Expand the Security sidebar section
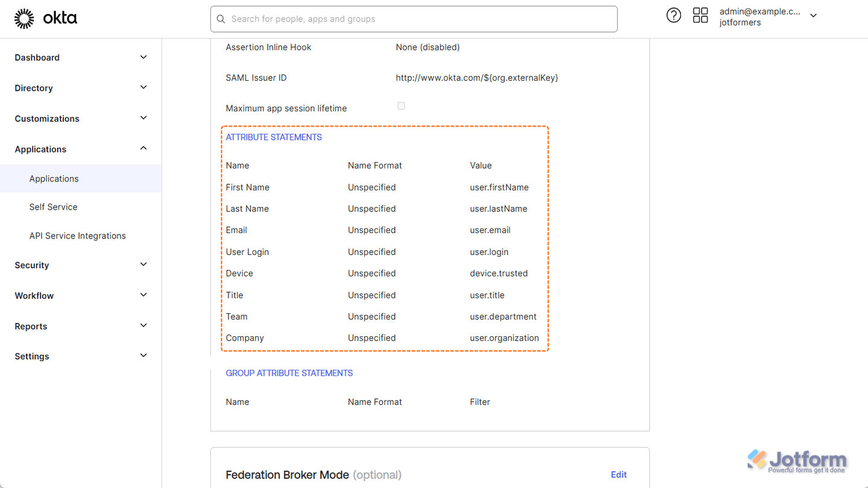Viewport: 868px width, 488px height. tap(143, 264)
